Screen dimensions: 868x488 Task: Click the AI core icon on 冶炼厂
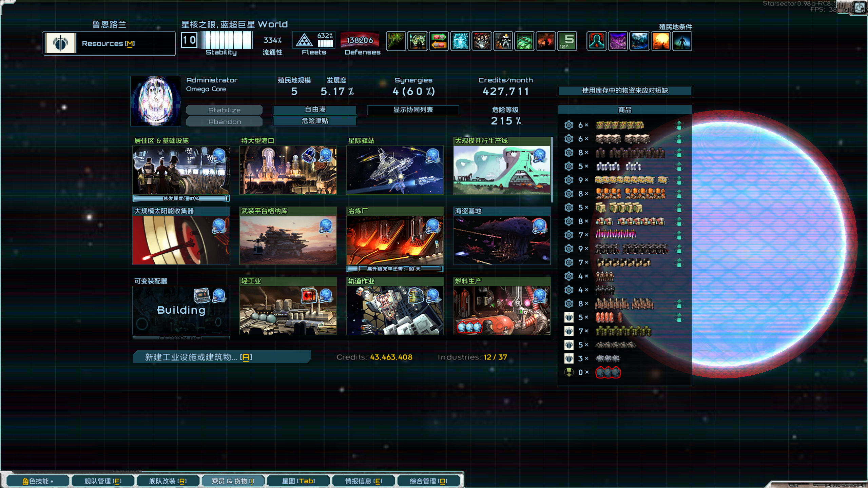[x=432, y=226]
